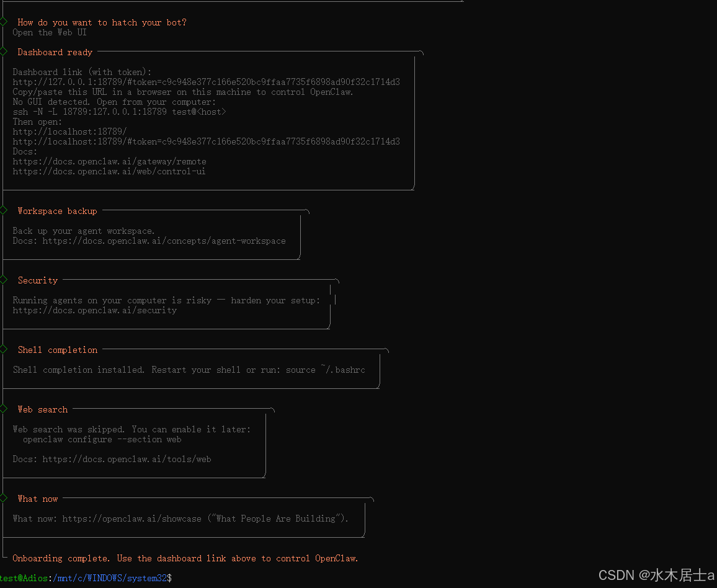The height and width of the screenshot is (588, 717).
Task: Click the green diamond beside 'Workspace backup'
Action: [x=3, y=210]
